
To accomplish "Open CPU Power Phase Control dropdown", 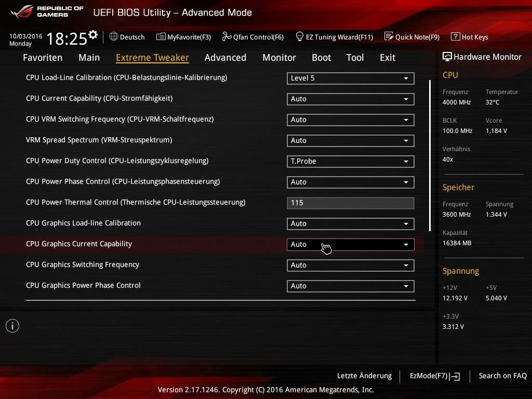I will click(351, 182).
